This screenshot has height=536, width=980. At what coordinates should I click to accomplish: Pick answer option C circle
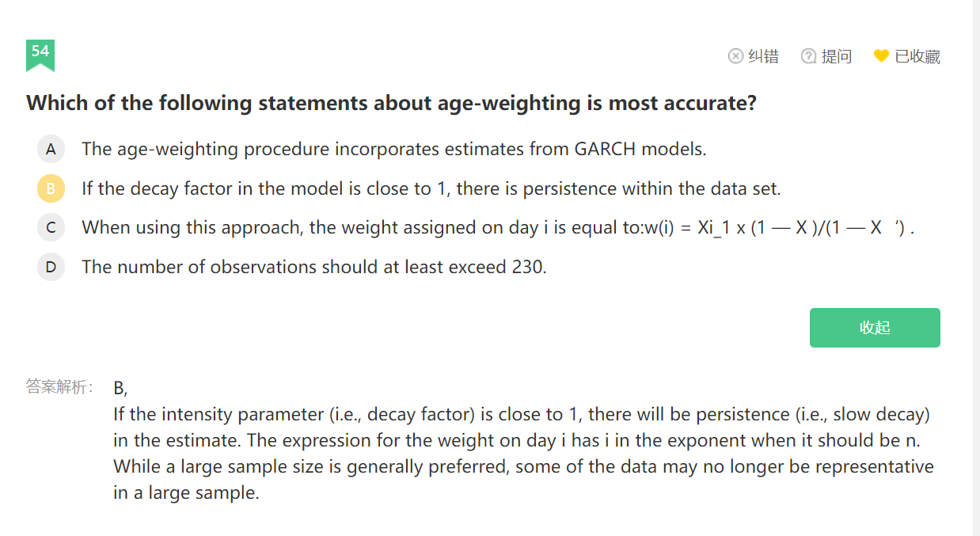[51, 228]
